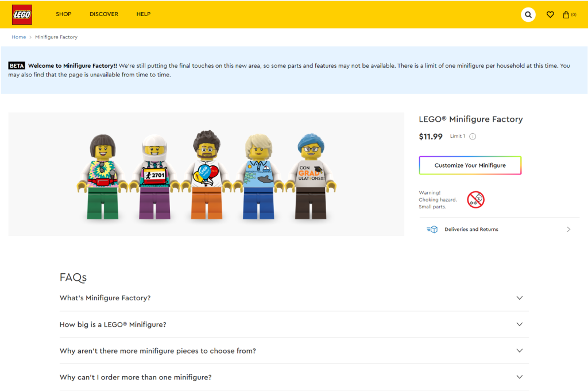Click the Deliveries and Returns arrow chevron
The image size is (588, 391).
(568, 230)
